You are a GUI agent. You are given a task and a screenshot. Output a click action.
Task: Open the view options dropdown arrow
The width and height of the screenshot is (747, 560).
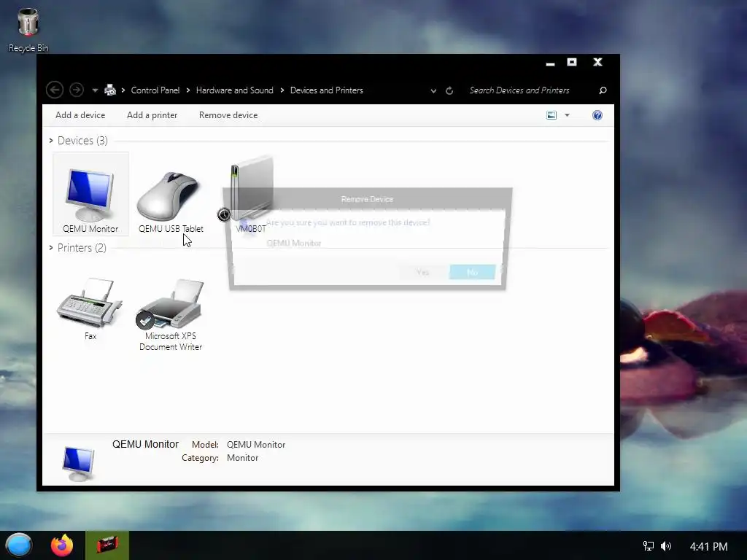click(x=567, y=115)
